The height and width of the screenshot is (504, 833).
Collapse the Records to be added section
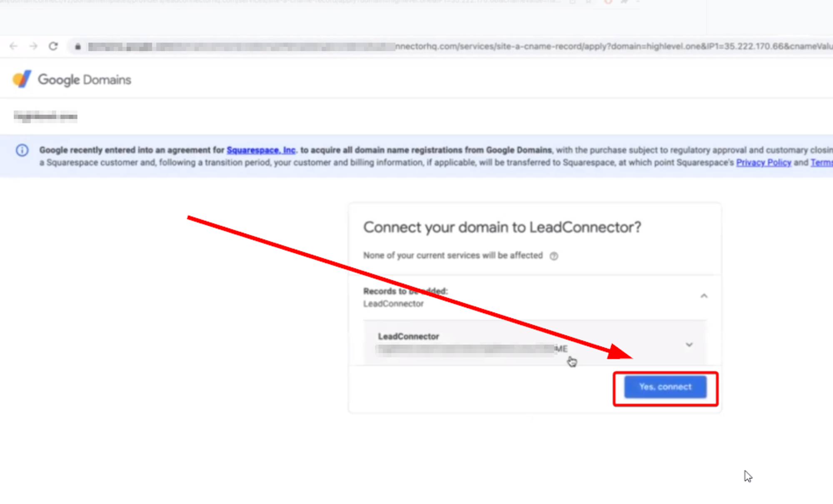click(704, 296)
